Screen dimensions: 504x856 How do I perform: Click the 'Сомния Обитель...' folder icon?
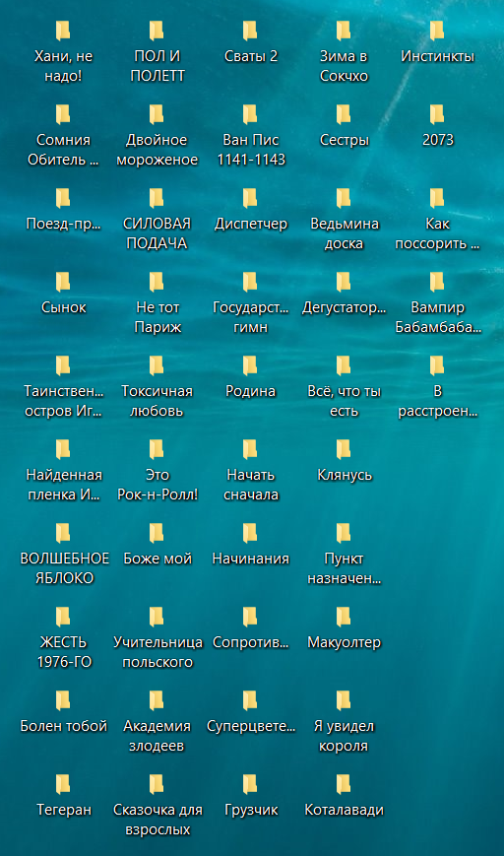tap(63, 114)
